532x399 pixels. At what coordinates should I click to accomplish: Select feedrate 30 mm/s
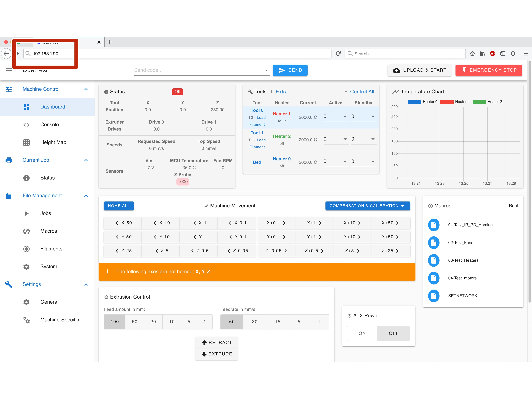(255, 322)
